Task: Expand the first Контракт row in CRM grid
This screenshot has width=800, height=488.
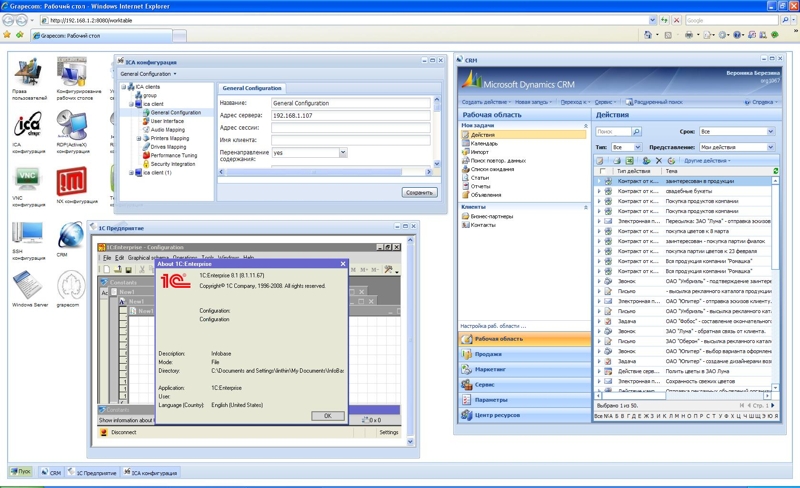Action: pos(599,181)
